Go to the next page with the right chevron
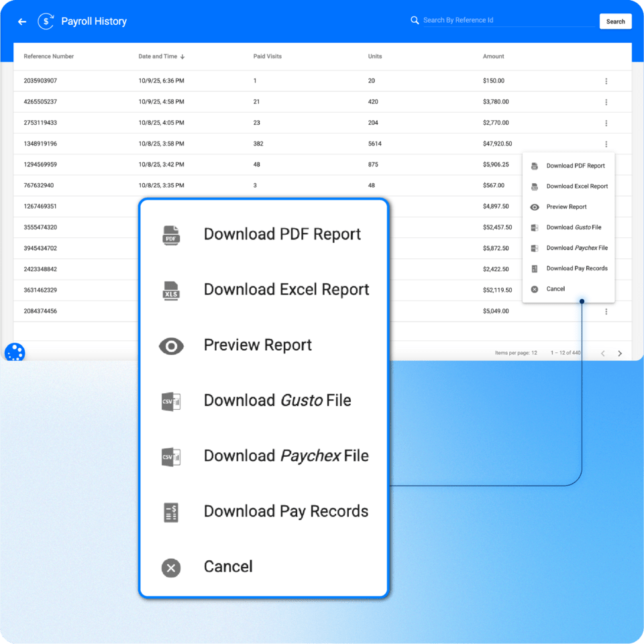 tap(620, 352)
